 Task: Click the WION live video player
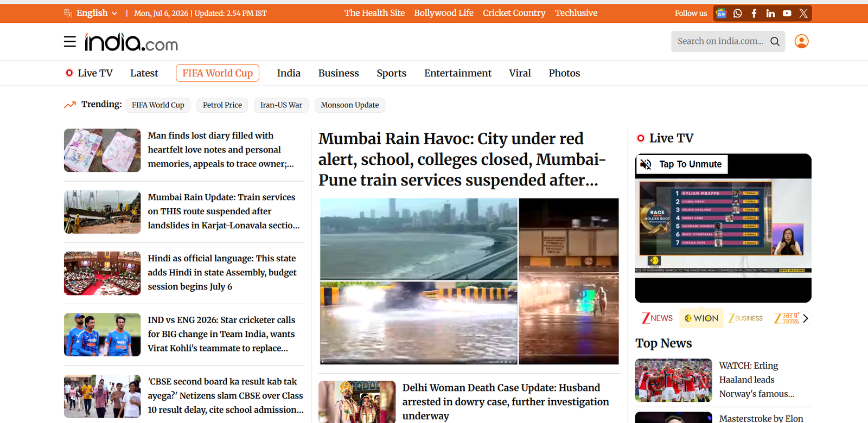[723, 228]
